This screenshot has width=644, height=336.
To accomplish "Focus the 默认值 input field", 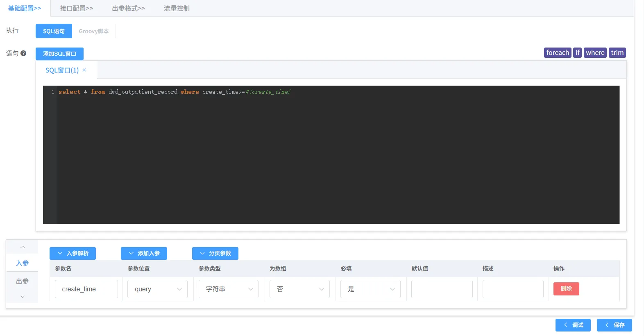I will [x=442, y=289].
